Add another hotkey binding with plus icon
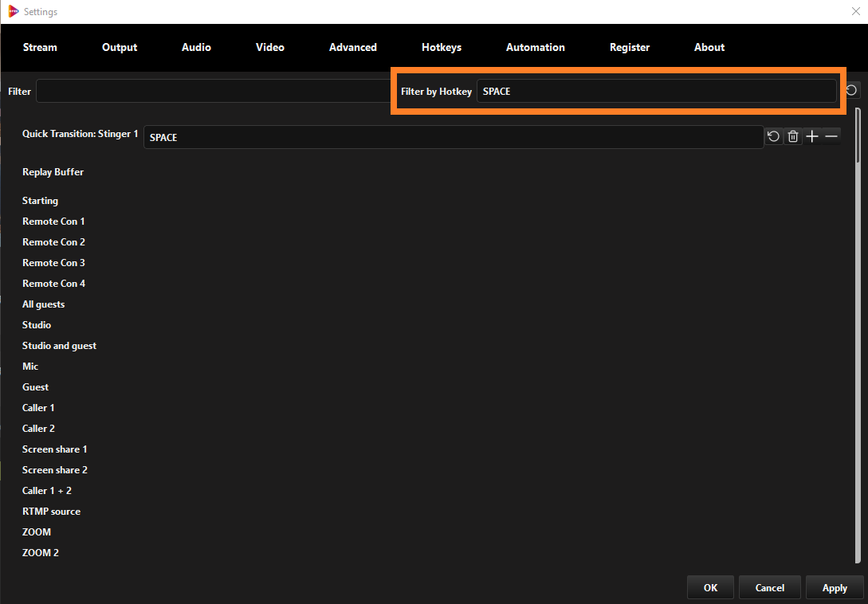Viewport: 868px width, 604px height. click(x=812, y=136)
